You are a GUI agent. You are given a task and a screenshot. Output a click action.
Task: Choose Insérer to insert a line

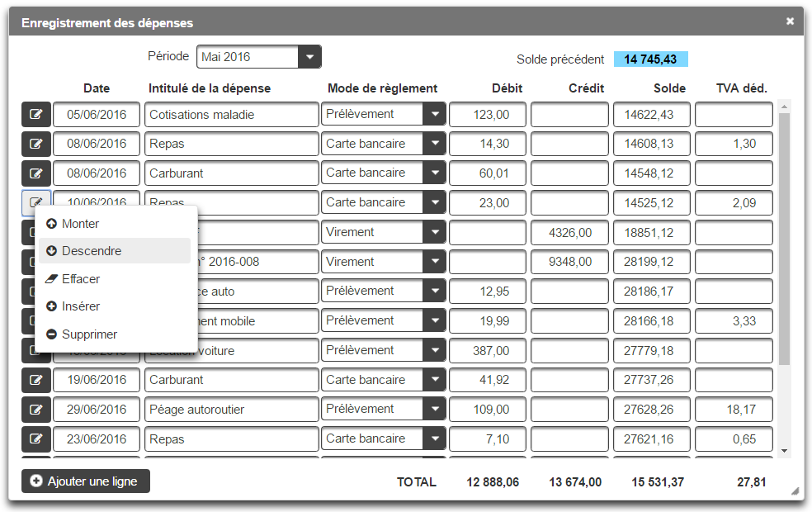click(115, 306)
